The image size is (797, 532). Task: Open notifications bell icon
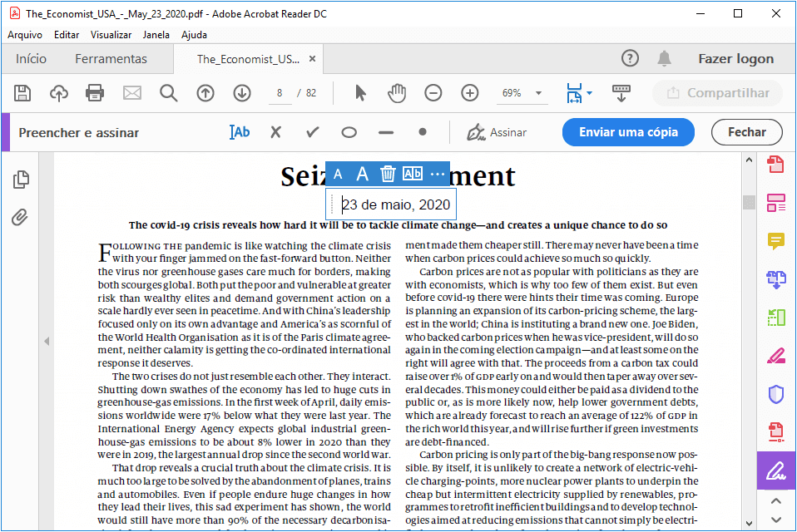(664, 58)
